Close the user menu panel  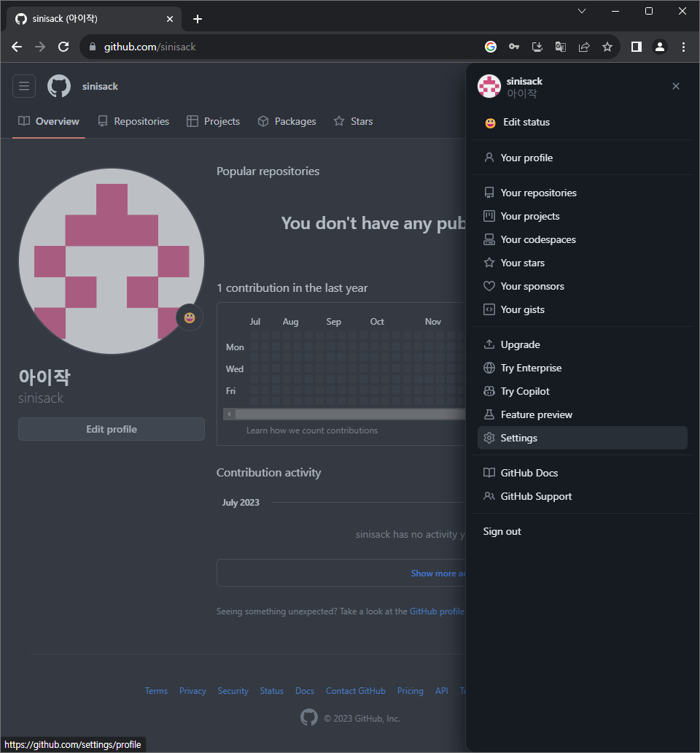tap(675, 86)
